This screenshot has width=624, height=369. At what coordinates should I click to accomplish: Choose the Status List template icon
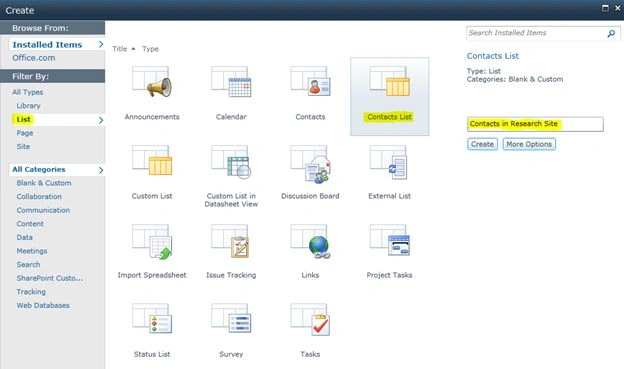tap(152, 318)
